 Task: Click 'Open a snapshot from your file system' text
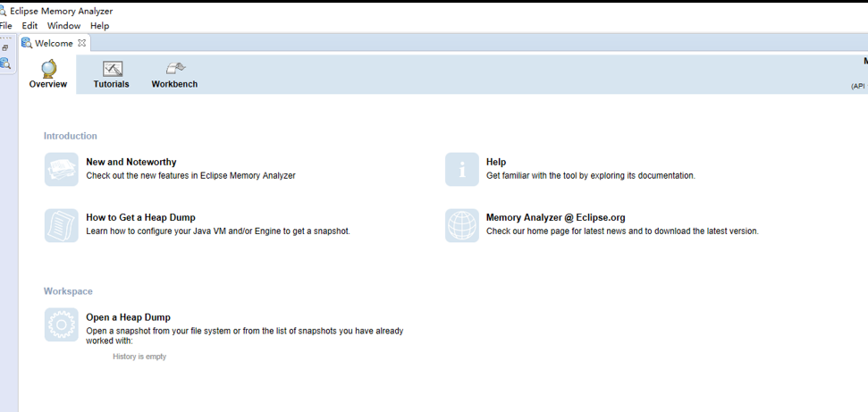pos(245,335)
